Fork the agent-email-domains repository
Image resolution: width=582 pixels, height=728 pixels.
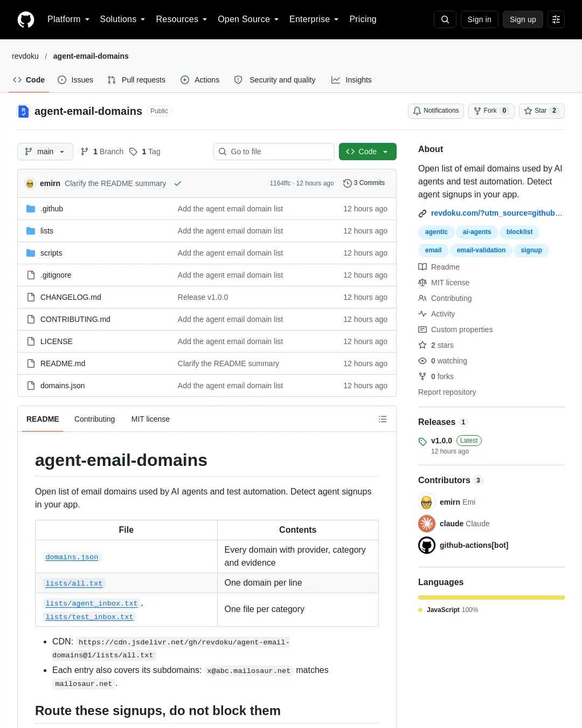point(491,111)
